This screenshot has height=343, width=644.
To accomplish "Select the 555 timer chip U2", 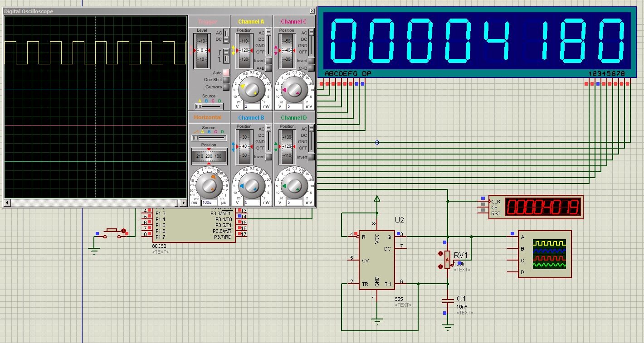I will [x=376, y=261].
